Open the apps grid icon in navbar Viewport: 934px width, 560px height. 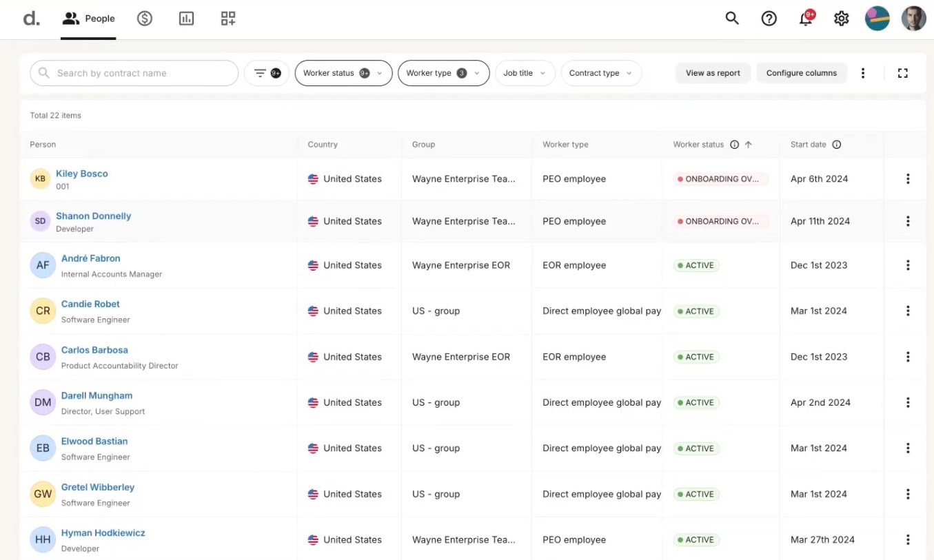(228, 19)
